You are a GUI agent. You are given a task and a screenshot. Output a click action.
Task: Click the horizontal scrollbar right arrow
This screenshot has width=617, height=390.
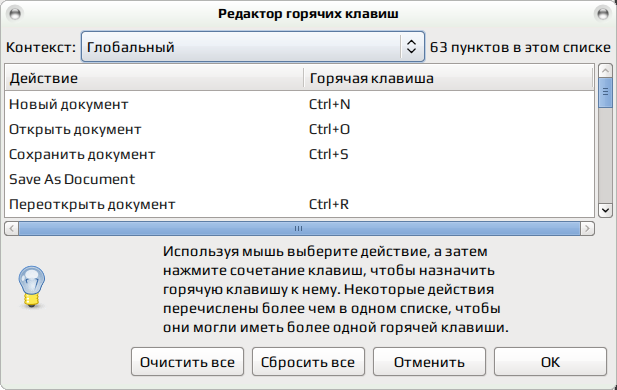click(587, 228)
